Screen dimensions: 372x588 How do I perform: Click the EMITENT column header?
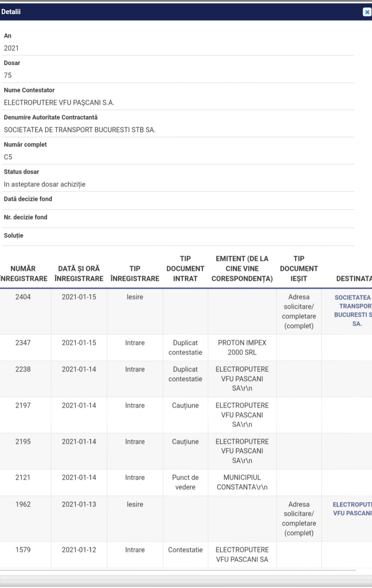[242, 269]
